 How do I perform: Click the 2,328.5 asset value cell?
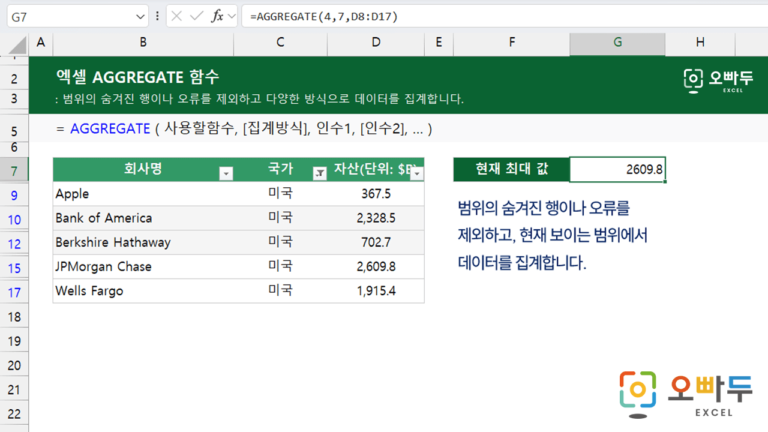[x=376, y=218]
